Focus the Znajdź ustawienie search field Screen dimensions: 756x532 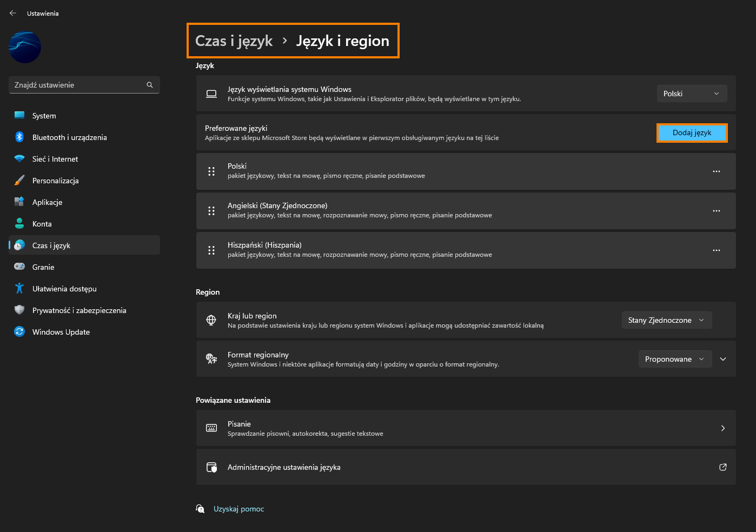(x=84, y=85)
